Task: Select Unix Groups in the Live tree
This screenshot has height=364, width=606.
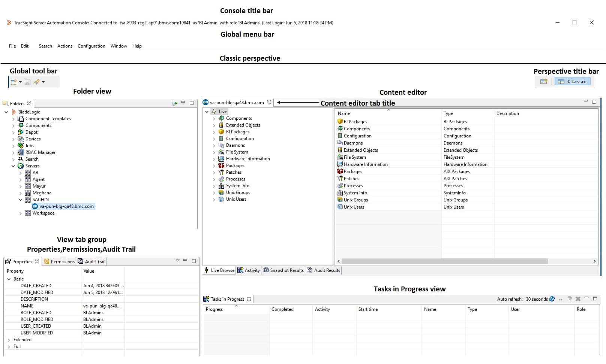Action: coord(238,192)
